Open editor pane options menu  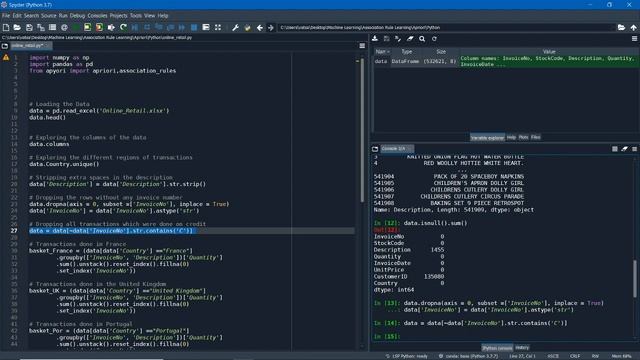(362, 46)
